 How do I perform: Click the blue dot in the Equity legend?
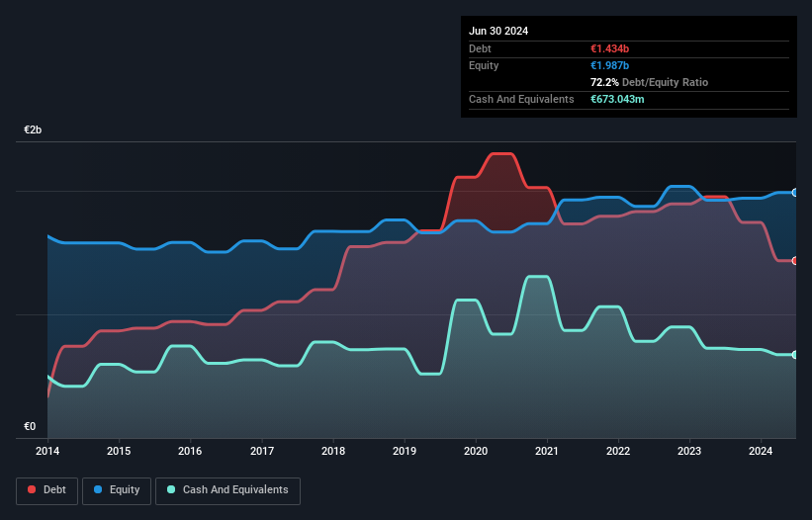[x=99, y=489]
